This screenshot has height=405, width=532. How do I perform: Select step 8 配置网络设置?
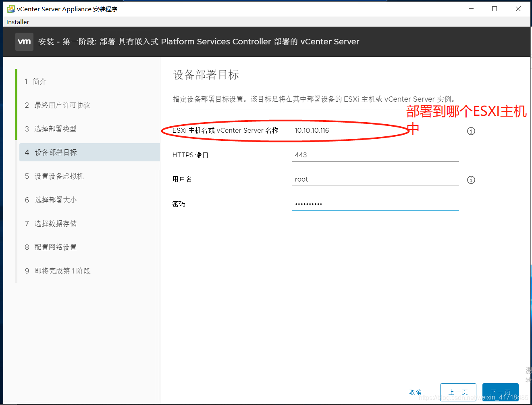51,247
